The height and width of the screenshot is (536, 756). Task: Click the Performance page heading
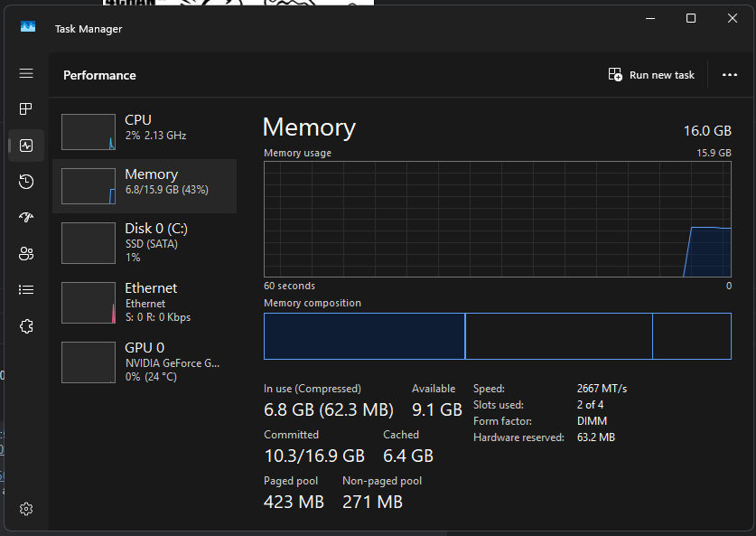point(99,75)
